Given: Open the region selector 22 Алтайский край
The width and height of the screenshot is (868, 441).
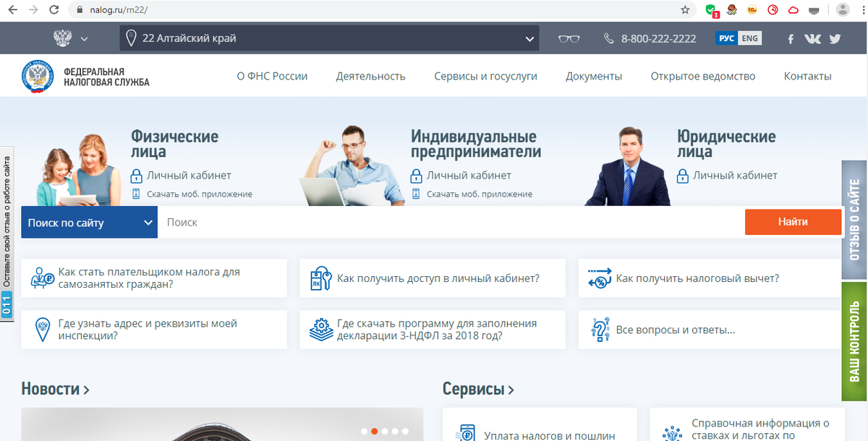Looking at the screenshot, I should tap(329, 38).
